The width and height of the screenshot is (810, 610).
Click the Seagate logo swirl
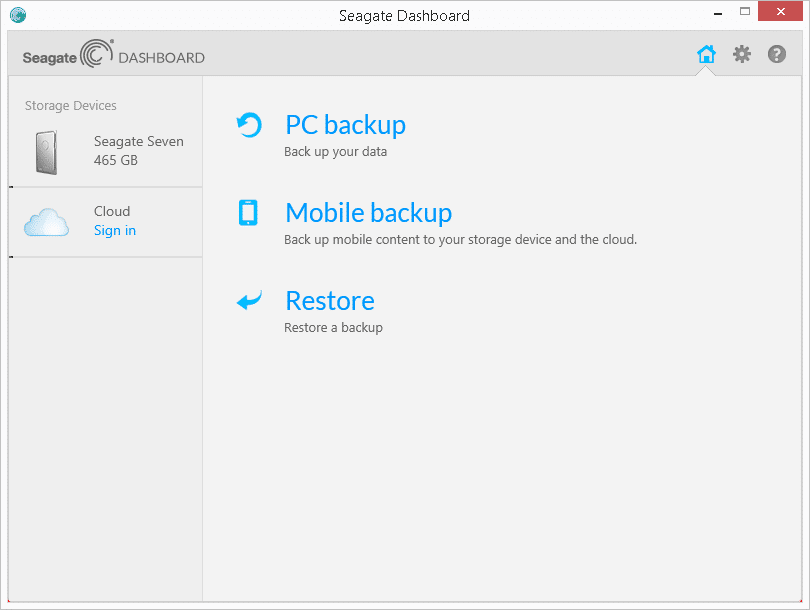[97, 54]
